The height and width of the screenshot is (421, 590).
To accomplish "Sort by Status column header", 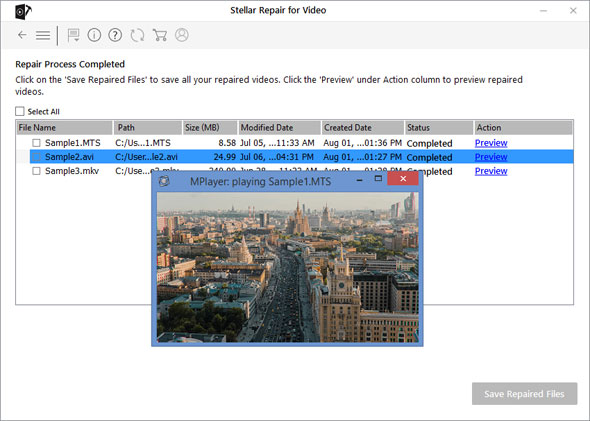I will pyautogui.click(x=439, y=128).
